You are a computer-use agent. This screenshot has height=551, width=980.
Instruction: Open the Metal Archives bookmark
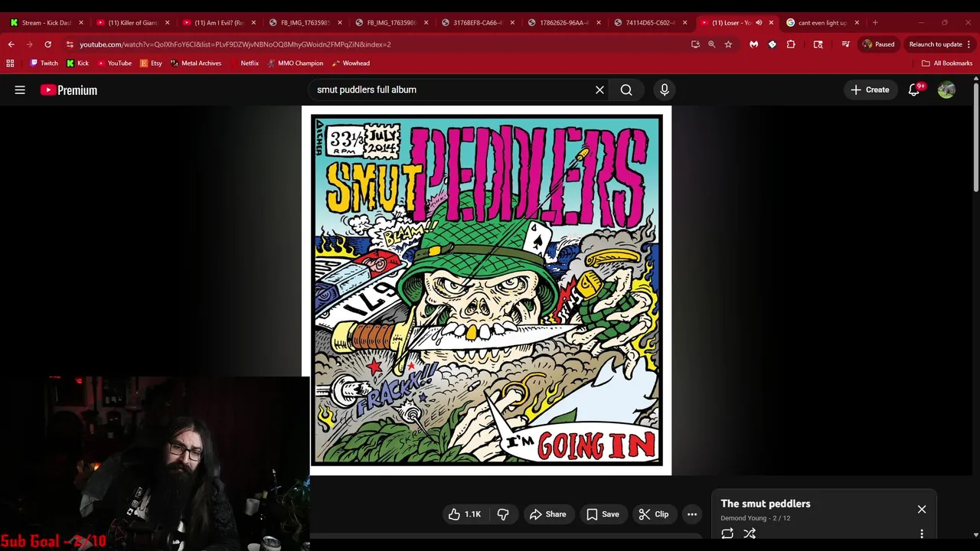coord(195,64)
